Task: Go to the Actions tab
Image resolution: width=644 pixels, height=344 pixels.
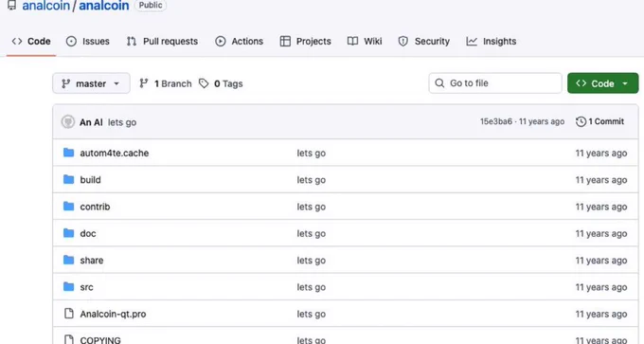Action: click(x=239, y=42)
